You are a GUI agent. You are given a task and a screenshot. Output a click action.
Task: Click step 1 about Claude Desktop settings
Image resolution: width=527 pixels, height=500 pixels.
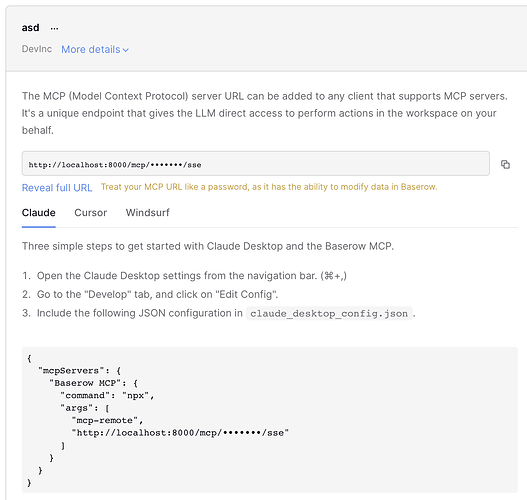(x=192, y=276)
